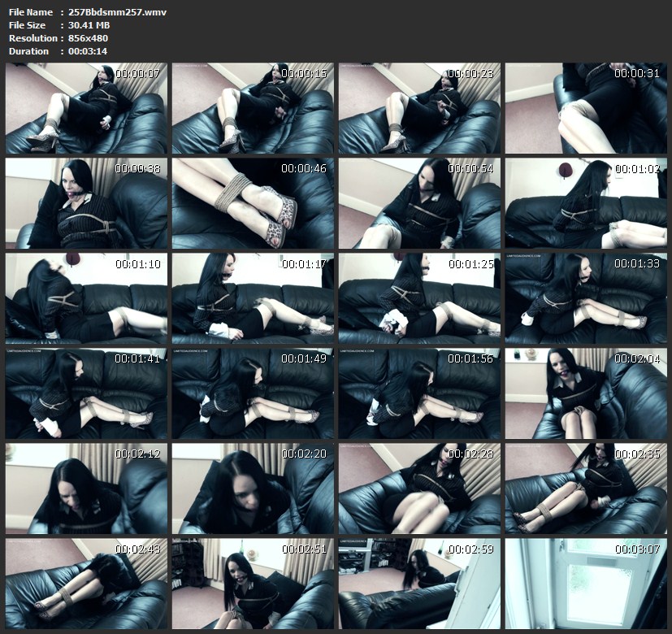Open the thumbnail marked 00:00:54
Viewport: 672px width, 634px height.
click(x=419, y=203)
